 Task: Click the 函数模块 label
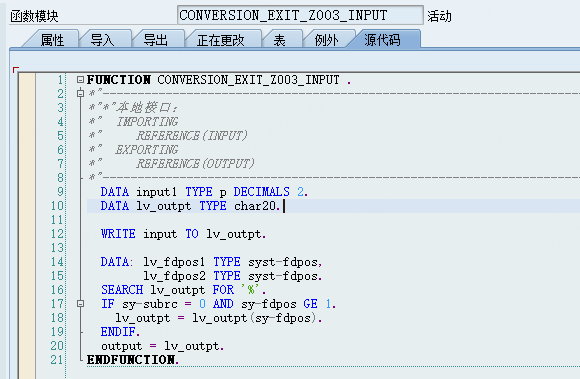point(34,16)
